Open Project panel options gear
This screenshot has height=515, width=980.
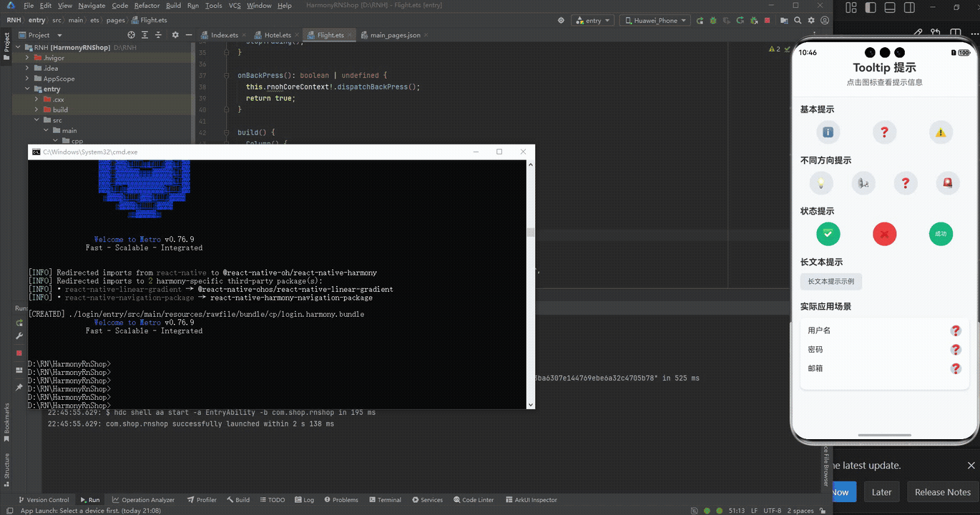(x=175, y=34)
